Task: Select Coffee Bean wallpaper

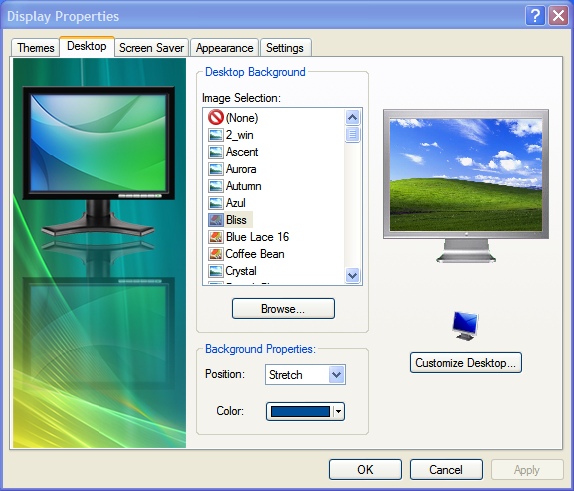Action: (255, 254)
